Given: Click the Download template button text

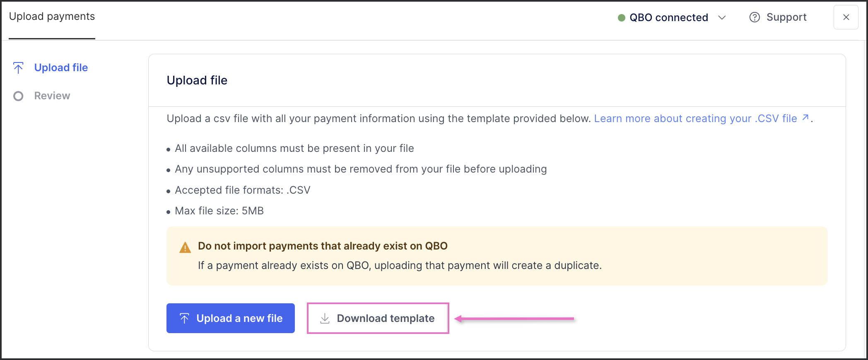Looking at the screenshot, I should (386, 318).
